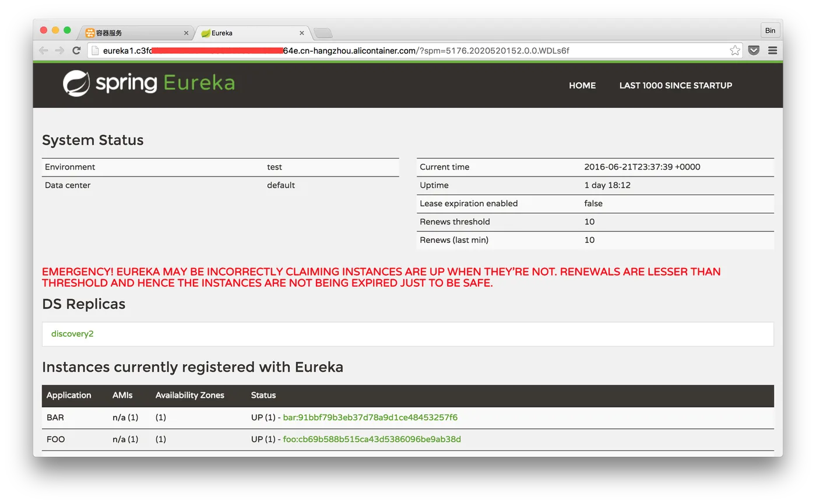
Task: Click the DS Replicas heading
Action: point(84,304)
